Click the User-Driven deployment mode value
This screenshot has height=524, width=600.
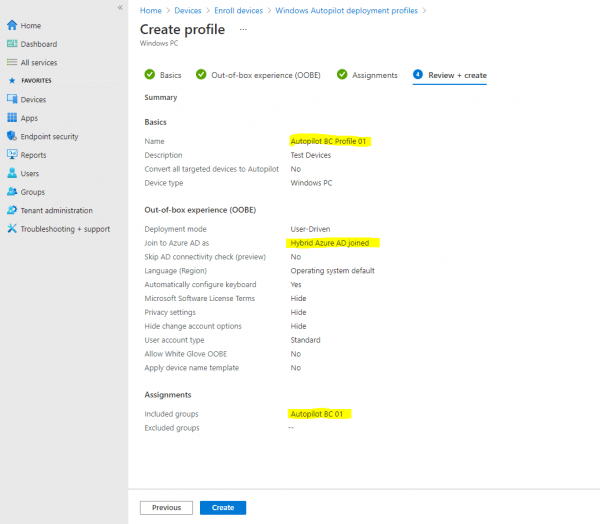pos(310,229)
